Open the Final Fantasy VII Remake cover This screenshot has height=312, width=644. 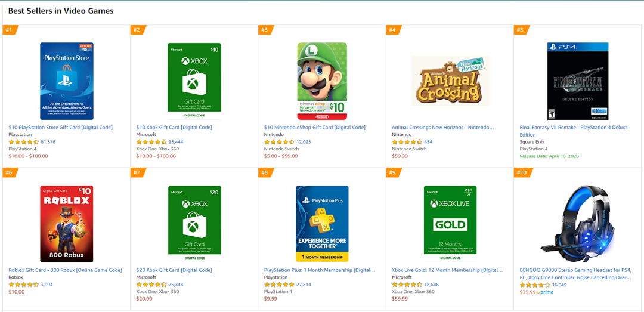coord(578,81)
